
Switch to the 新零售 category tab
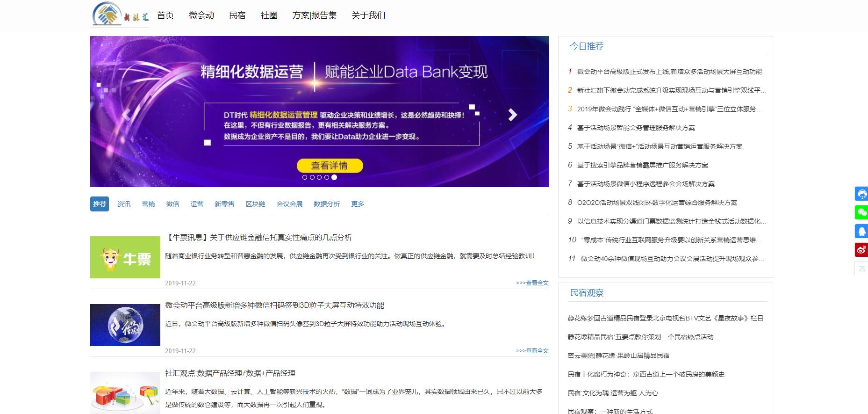click(224, 204)
